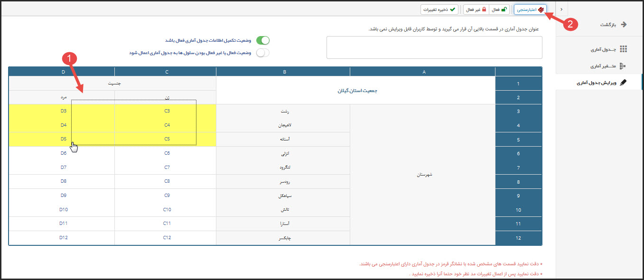
Task: Open جدول آماری grid icon in sidebar
Action: [624, 49]
